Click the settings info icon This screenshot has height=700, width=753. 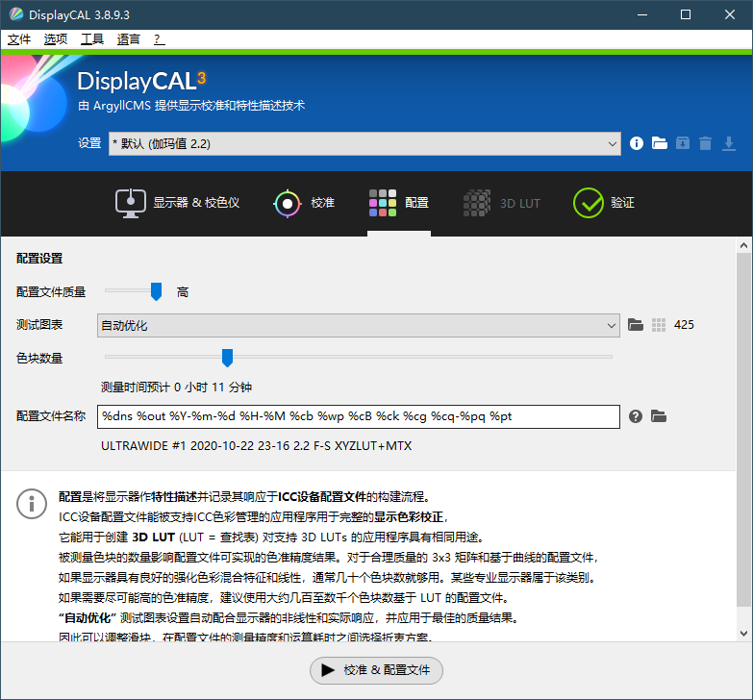637,143
